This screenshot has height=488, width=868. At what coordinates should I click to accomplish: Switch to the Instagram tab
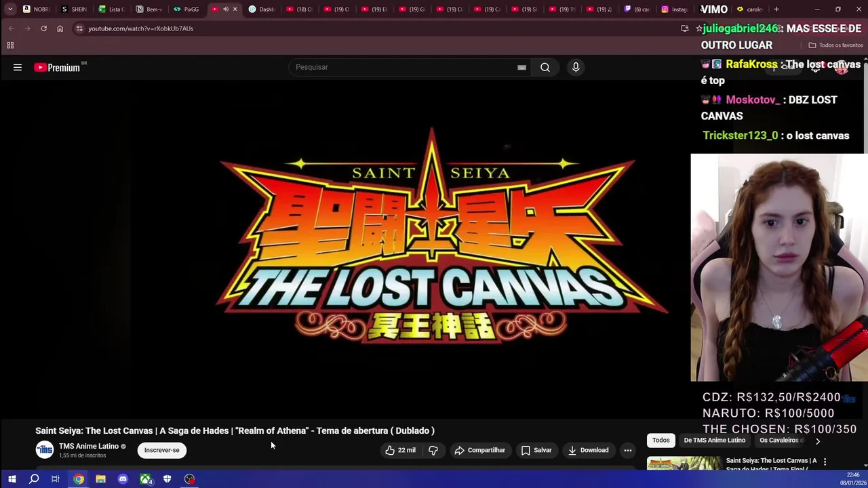click(674, 9)
